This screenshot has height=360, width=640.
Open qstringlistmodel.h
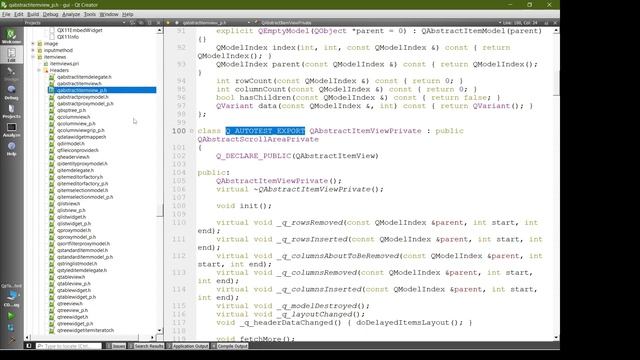coord(77,264)
